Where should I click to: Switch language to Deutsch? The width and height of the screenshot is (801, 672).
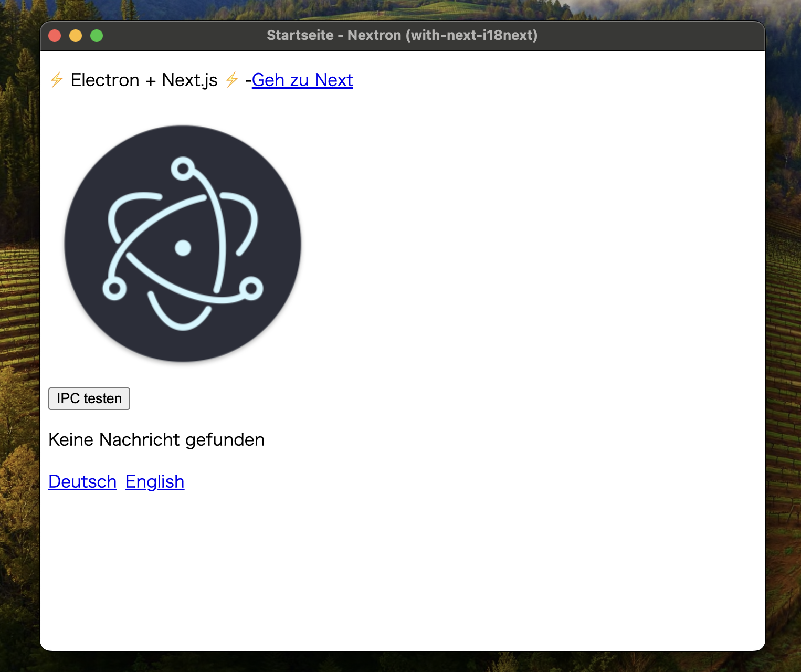pos(82,481)
